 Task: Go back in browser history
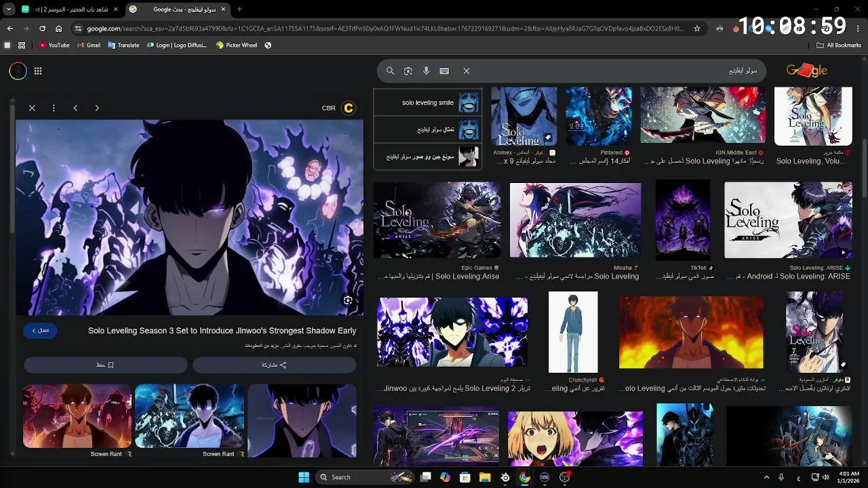point(10,28)
